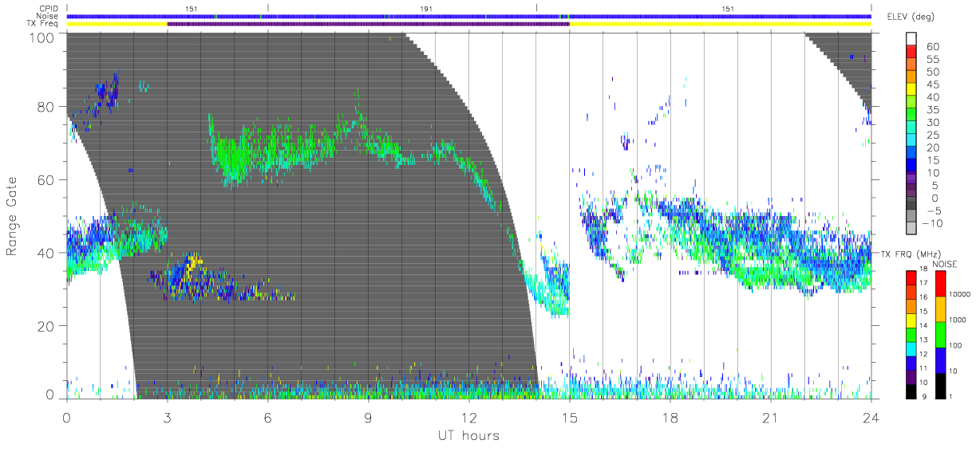
Task: Click Range Gate axis tick label 60
Action: tap(46, 180)
